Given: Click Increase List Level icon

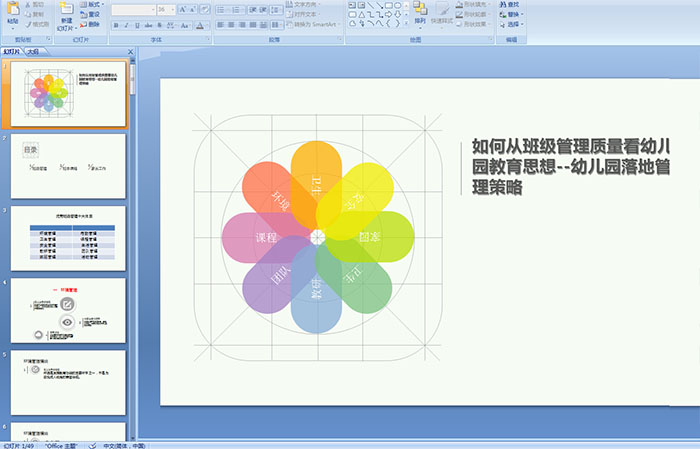Looking at the screenshot, I should pyautogui.click(x=263, y=9).
